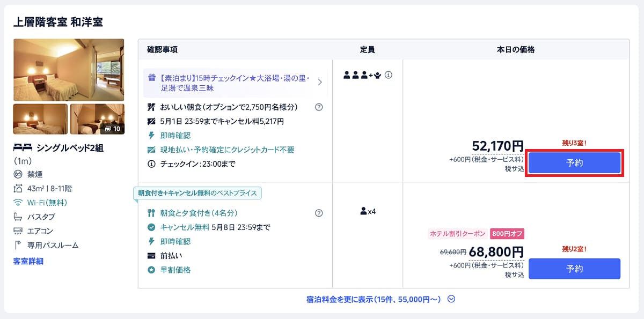The image size is (644, 319).
Task: Click the 予約 button for 68,800円 plan
Action: pyautogui.click(x=574, y=269)
